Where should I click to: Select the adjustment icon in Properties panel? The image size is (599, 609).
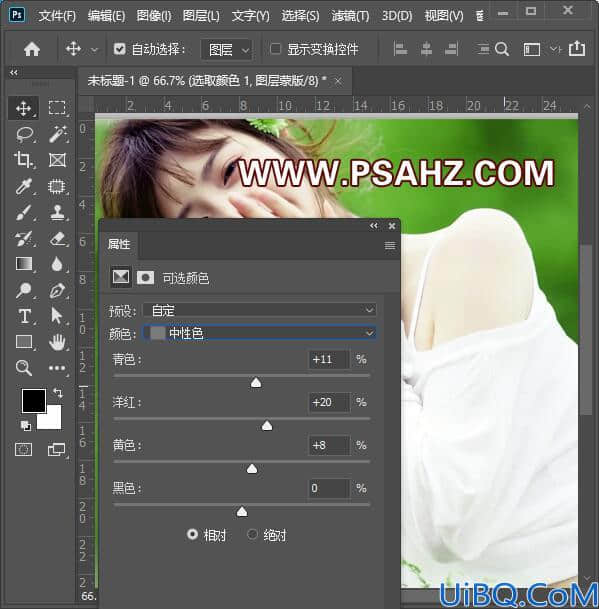click(121, 277)
